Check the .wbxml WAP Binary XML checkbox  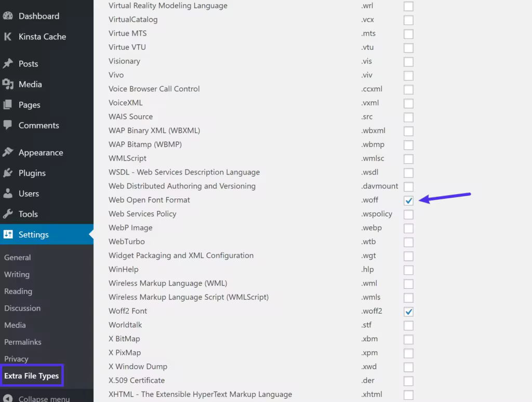(x=408, y=131)
